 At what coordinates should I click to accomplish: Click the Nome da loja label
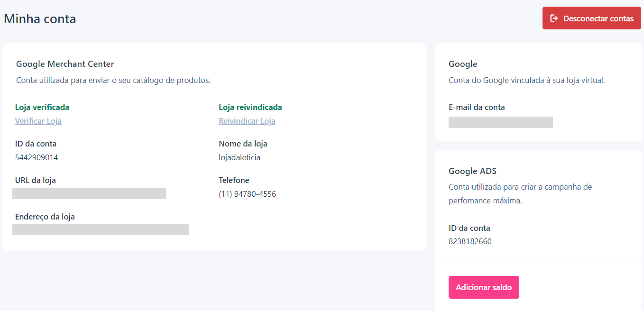tap(243, 144)
